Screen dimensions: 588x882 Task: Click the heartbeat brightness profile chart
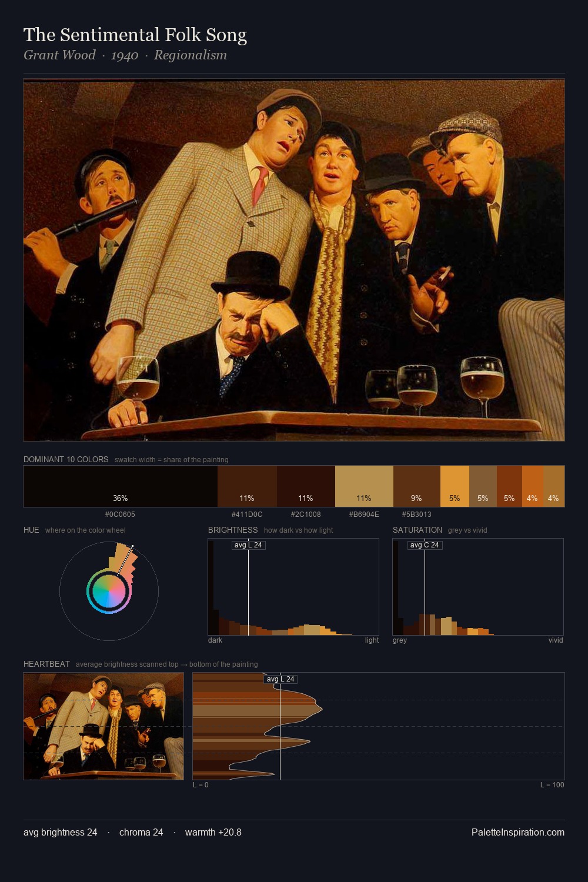379,726
